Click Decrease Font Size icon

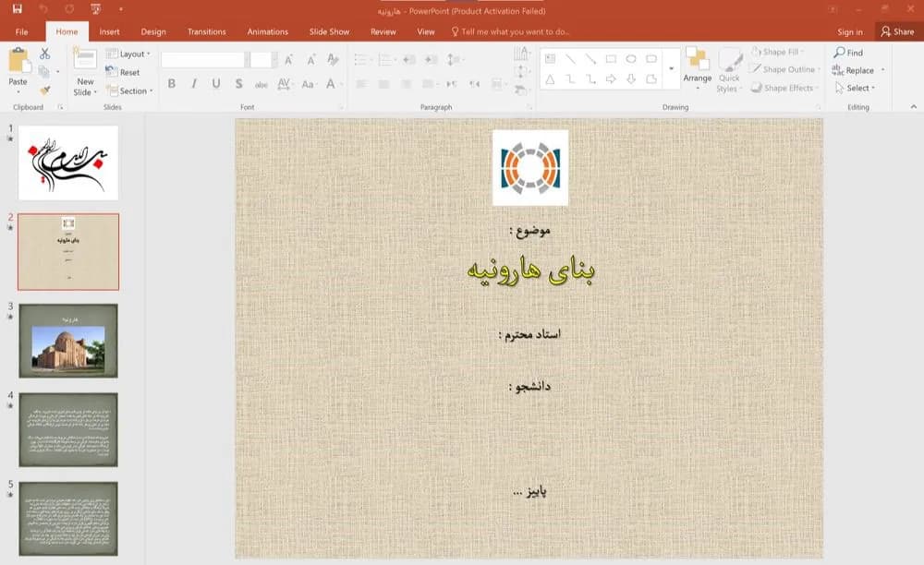click(x=310, y=59)
